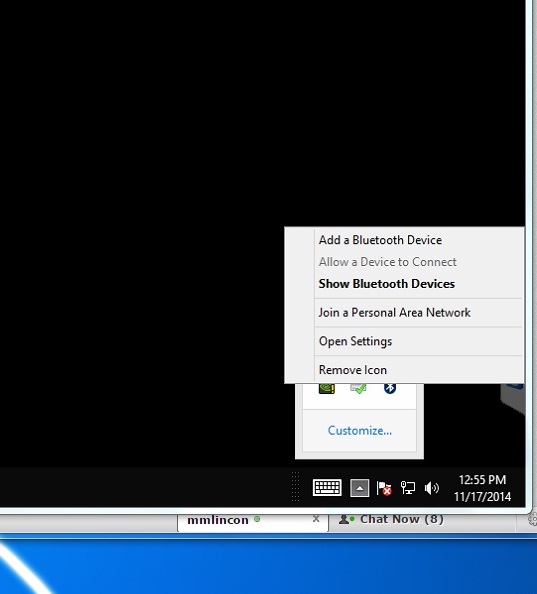
Task: Click the Bluetooth tray icon
Action: point(390,388)
